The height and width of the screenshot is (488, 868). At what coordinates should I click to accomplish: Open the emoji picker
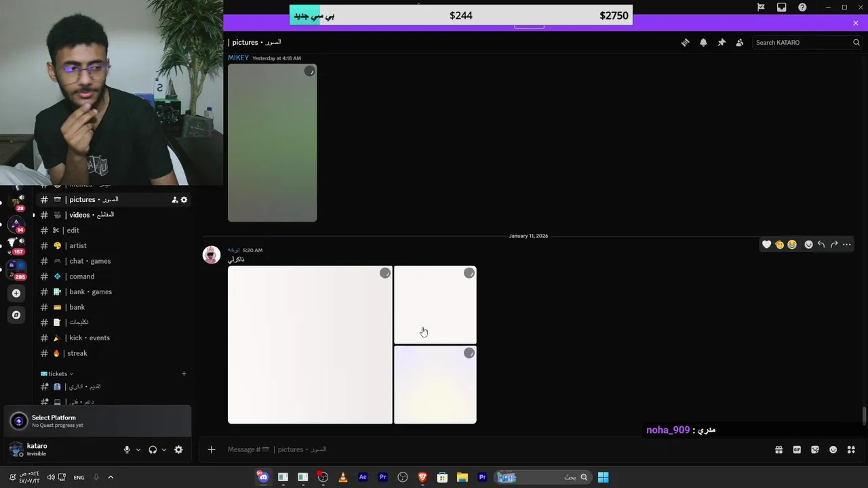point(833,449)
